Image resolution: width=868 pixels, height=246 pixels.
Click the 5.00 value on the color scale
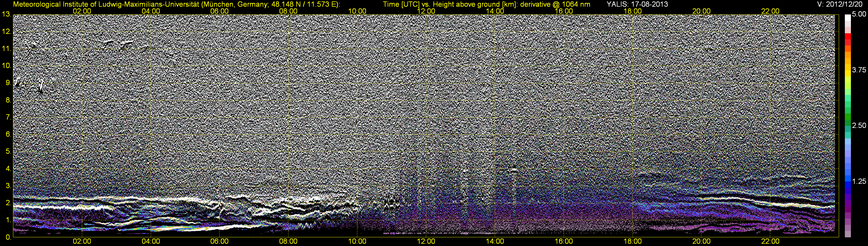859,14
